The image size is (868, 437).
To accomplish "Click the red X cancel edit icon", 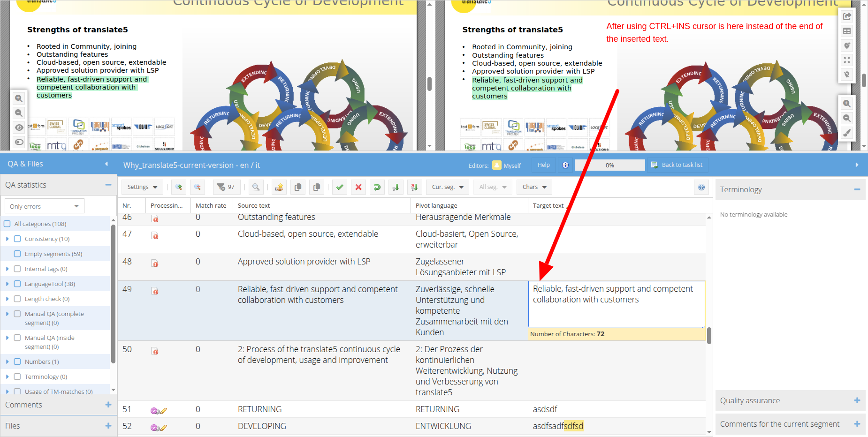I will click(x=358, y=187).
